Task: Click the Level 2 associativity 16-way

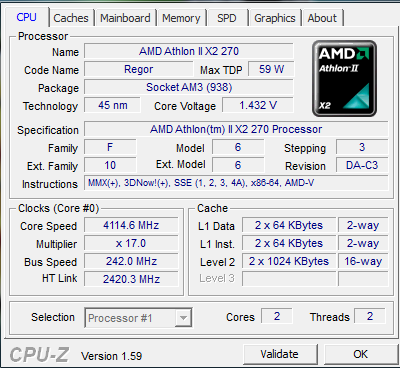Action: pos(363,261)
